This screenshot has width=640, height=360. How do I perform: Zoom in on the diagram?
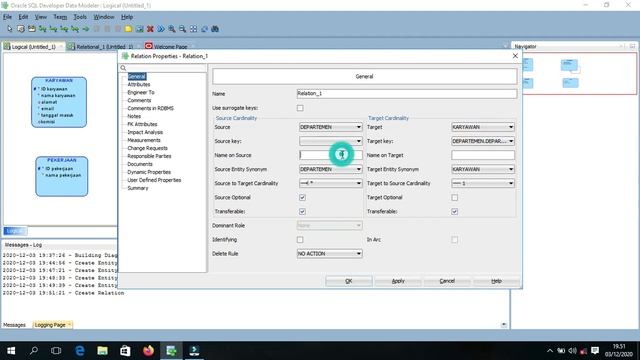pos(172,29)
